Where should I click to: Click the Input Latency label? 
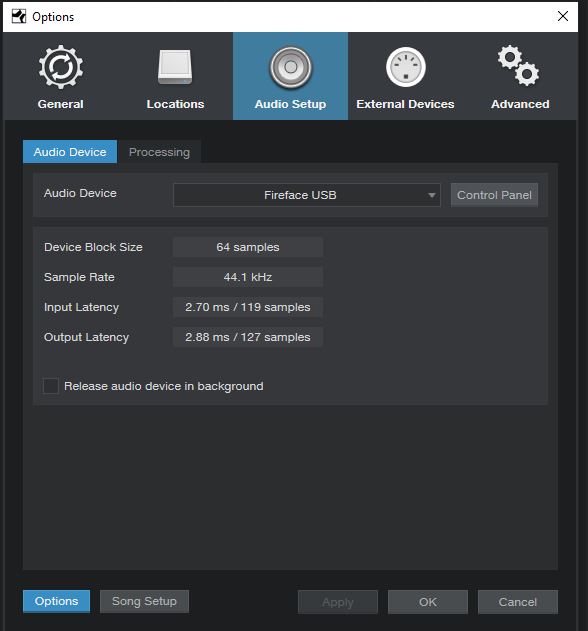(81, 307)
